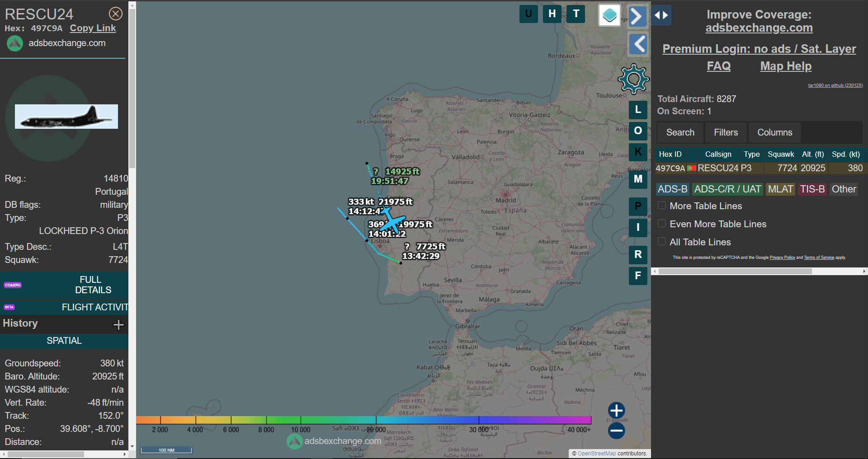Open the FAQ link
The height and width of the screenshot is (459, 868).
[719, 66]
